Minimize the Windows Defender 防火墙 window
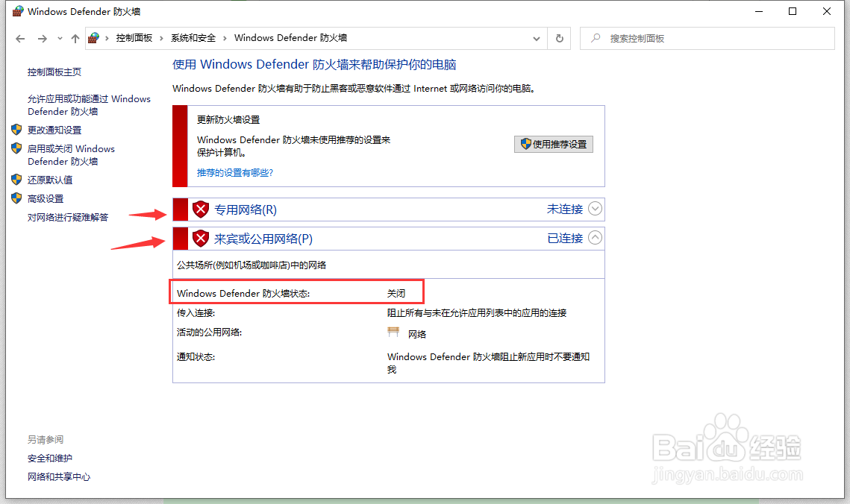The width and height of the screenshot is (850, 504). click(x=759, y=11)
